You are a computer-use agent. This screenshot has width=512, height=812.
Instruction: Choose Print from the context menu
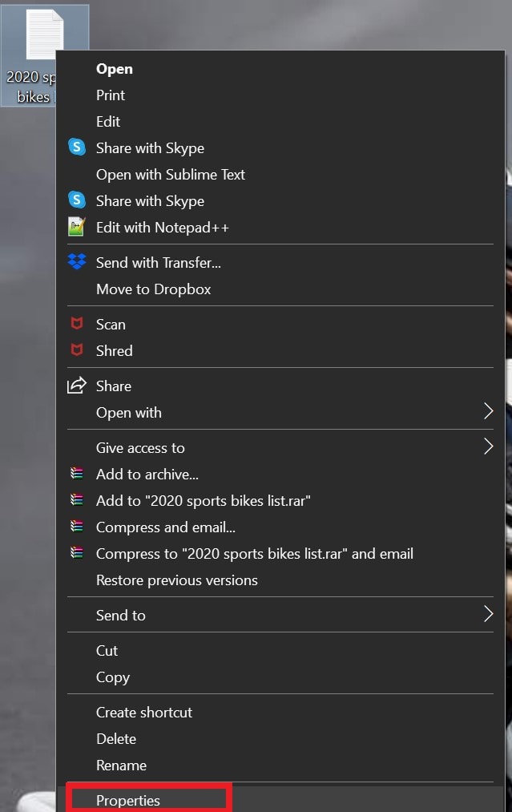pos(111,95)
